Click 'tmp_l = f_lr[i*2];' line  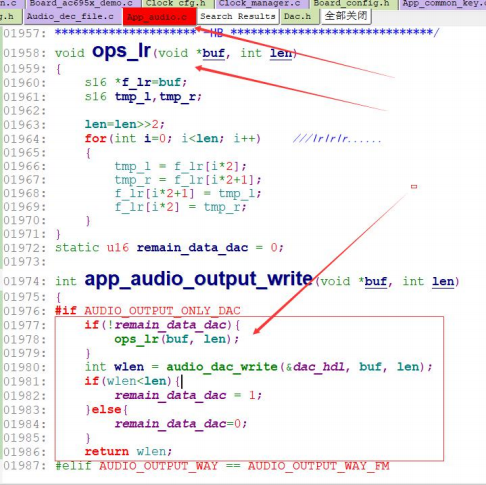tap(180, 166)
